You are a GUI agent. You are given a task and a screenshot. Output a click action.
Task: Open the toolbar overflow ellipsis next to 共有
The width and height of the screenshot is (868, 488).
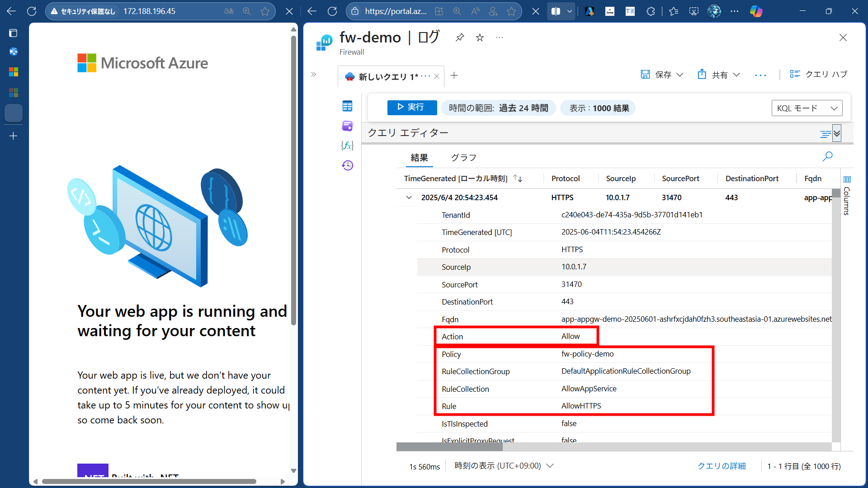761,75
